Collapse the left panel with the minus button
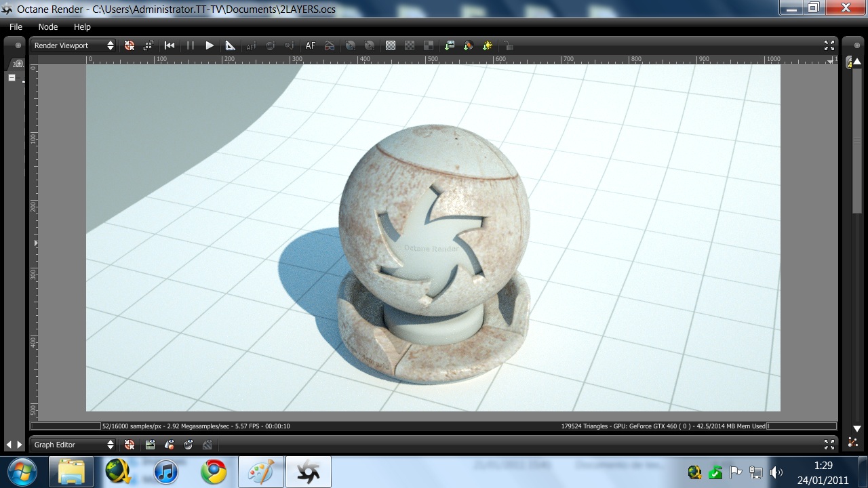868x488 pixels. click(x=12, y=78)
